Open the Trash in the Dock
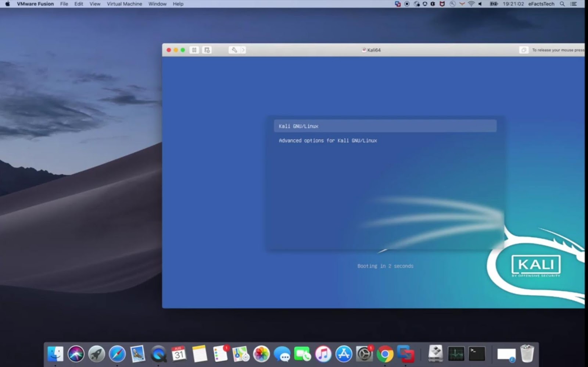Image resolution: width=588 pixels, height=367 pixels. [527, 354]
